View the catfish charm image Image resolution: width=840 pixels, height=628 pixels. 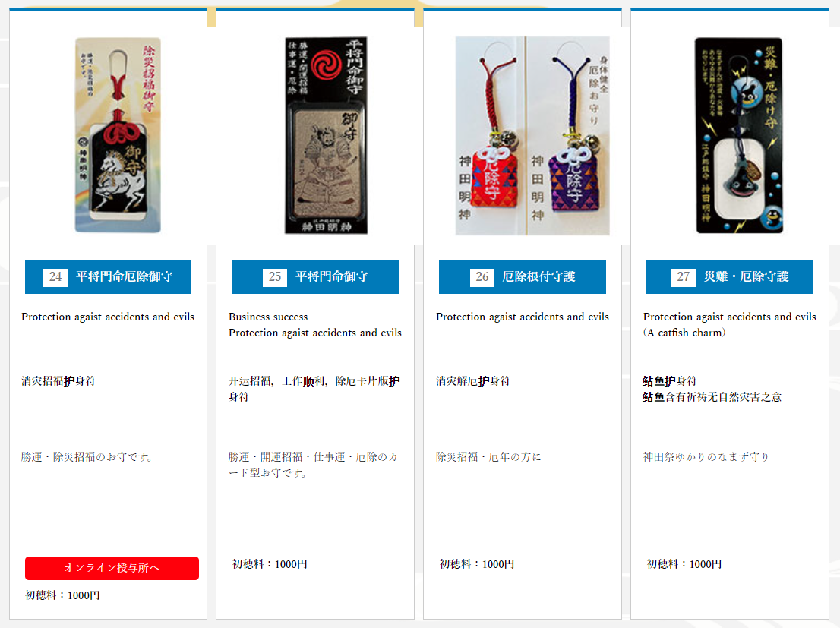coord(739,135)
